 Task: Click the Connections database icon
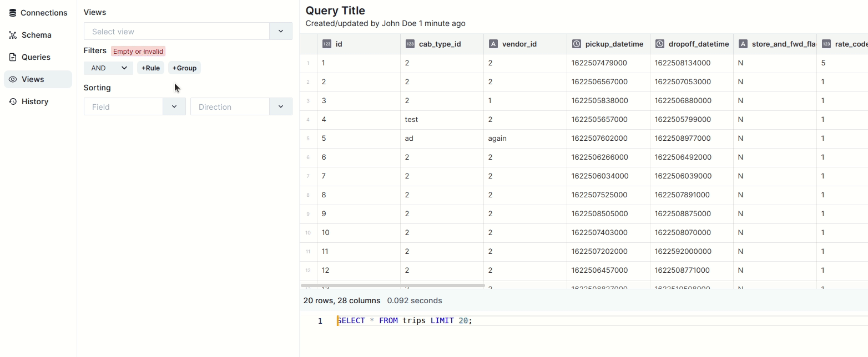[13, 13]
